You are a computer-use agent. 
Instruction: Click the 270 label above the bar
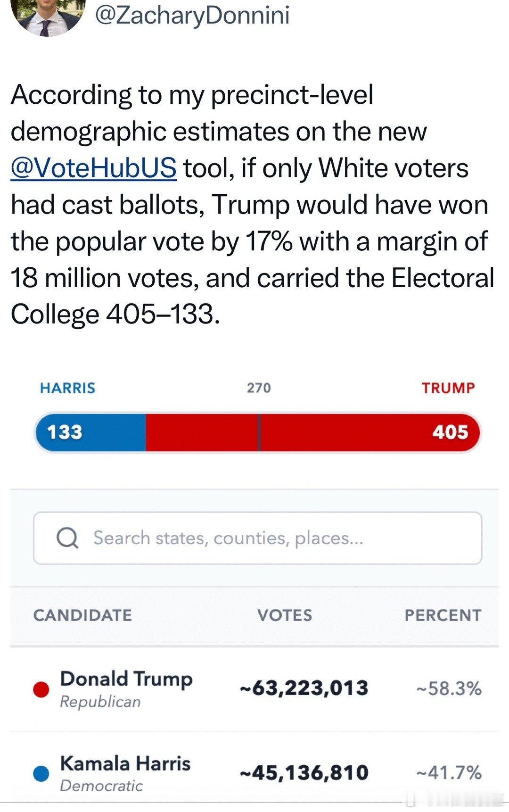[x=259, y=388]
